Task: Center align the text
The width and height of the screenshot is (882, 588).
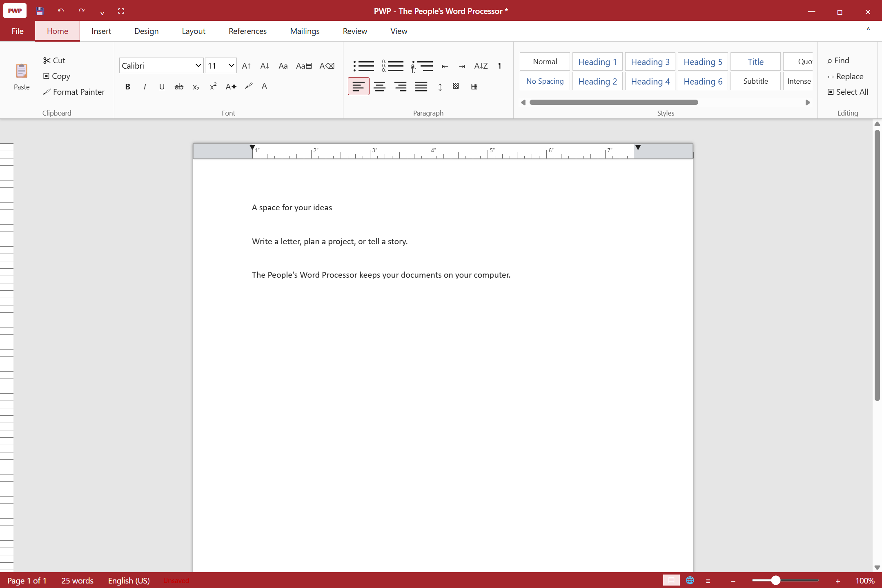Action: pos(379,86)
